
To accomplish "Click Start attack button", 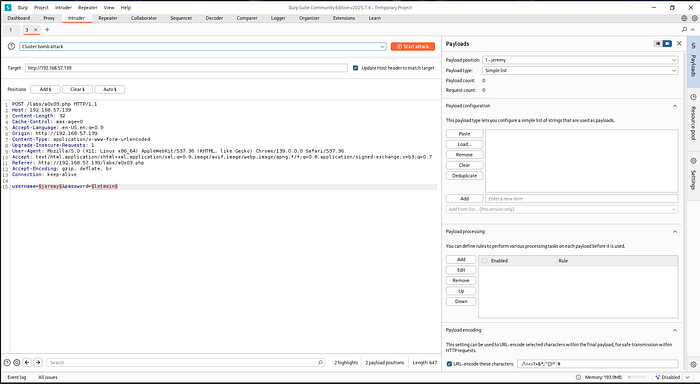I will [x=413, y=46].
